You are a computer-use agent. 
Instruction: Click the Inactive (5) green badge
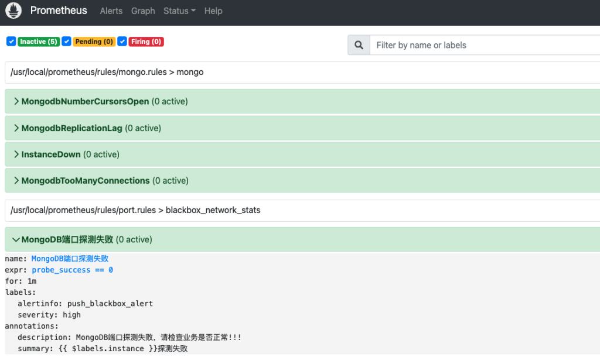[39, 42]
